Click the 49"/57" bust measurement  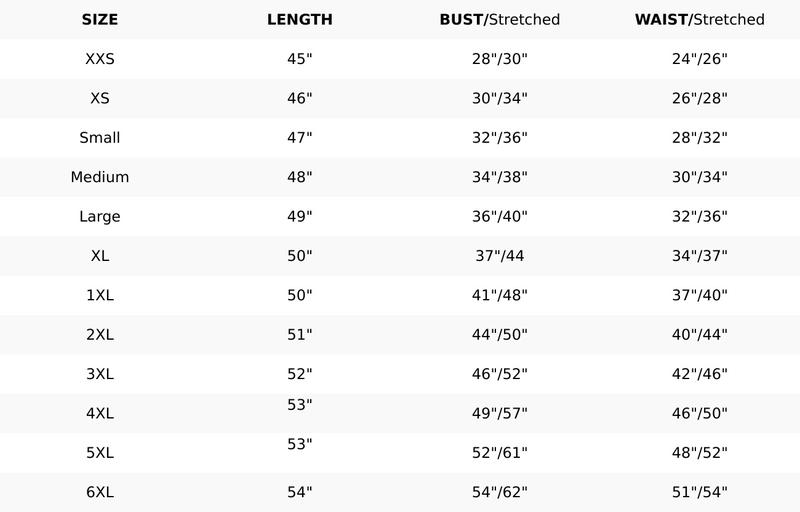[500, 413]
